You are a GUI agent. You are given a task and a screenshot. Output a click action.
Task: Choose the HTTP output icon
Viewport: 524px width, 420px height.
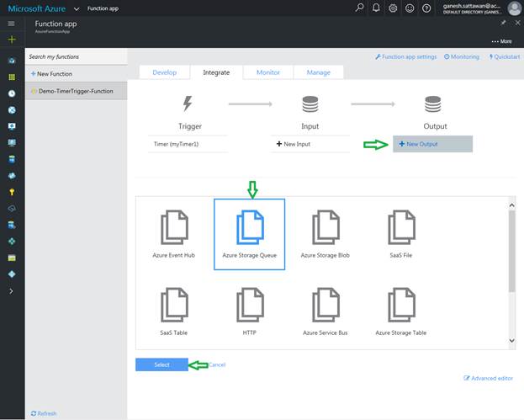pos(250,306)
